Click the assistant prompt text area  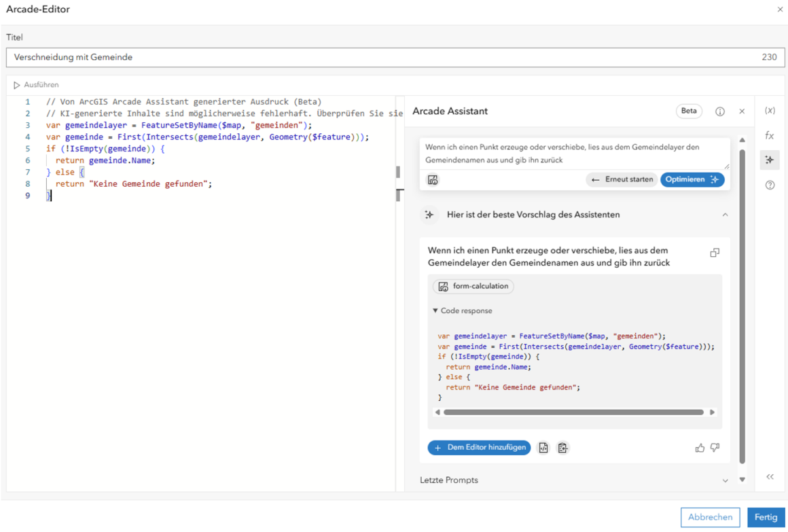coord(575,154)
